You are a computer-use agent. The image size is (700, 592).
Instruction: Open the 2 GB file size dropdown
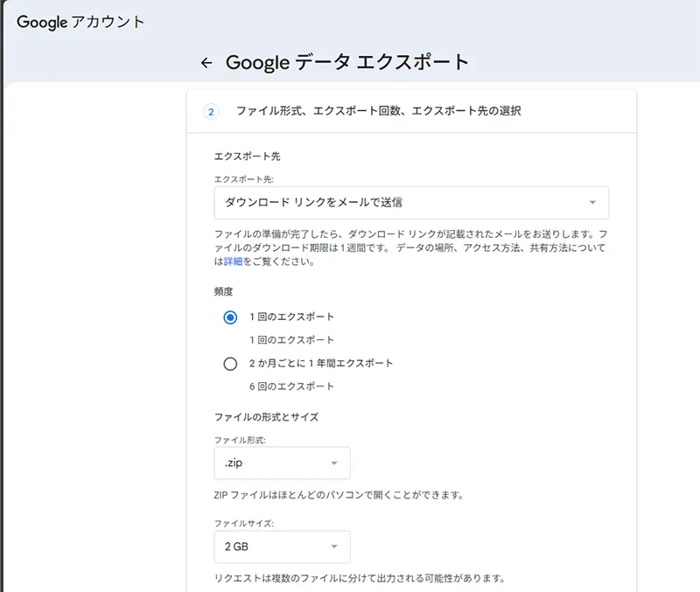282,547
